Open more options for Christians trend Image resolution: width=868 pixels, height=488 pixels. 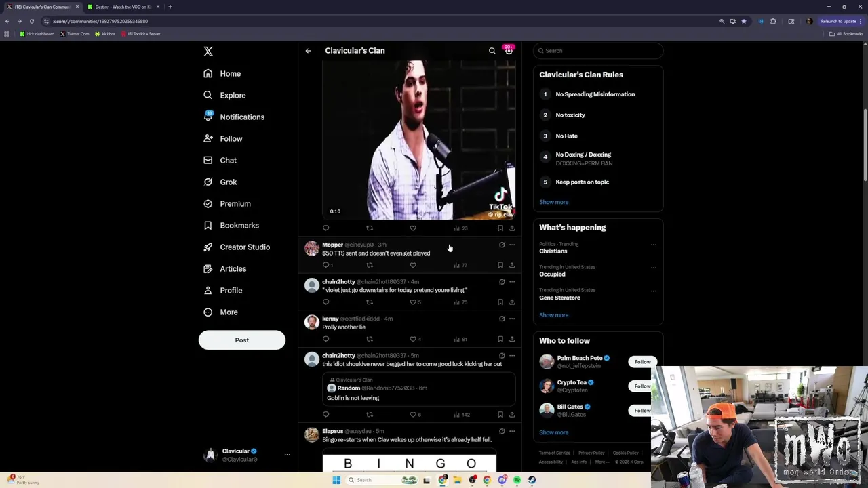[654, 245]
